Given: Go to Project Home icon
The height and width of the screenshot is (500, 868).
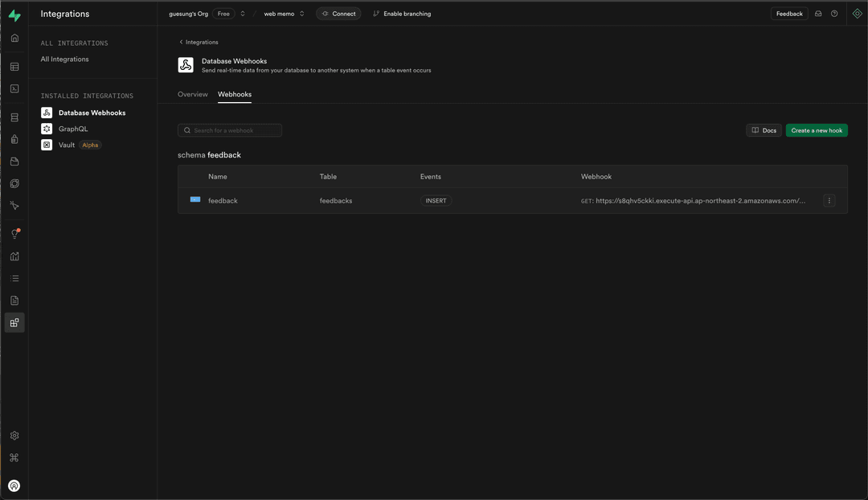Looking at the screenshot, I should (14, 39).
